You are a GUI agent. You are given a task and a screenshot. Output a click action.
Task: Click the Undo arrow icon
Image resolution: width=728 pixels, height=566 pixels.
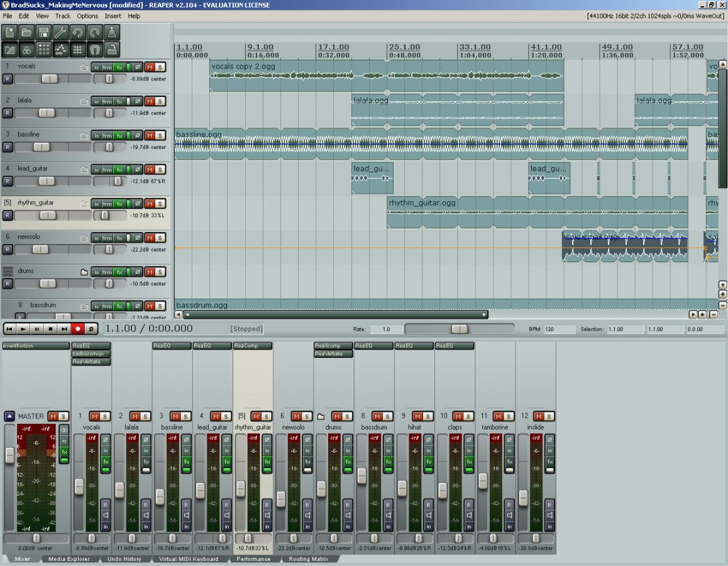78,33
